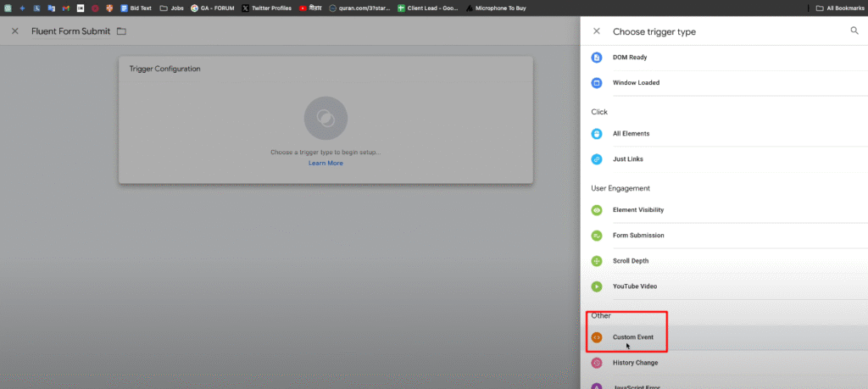Select the Custom Event trigger
Viewport: 868px width, 389px height.
click(632, 337)
